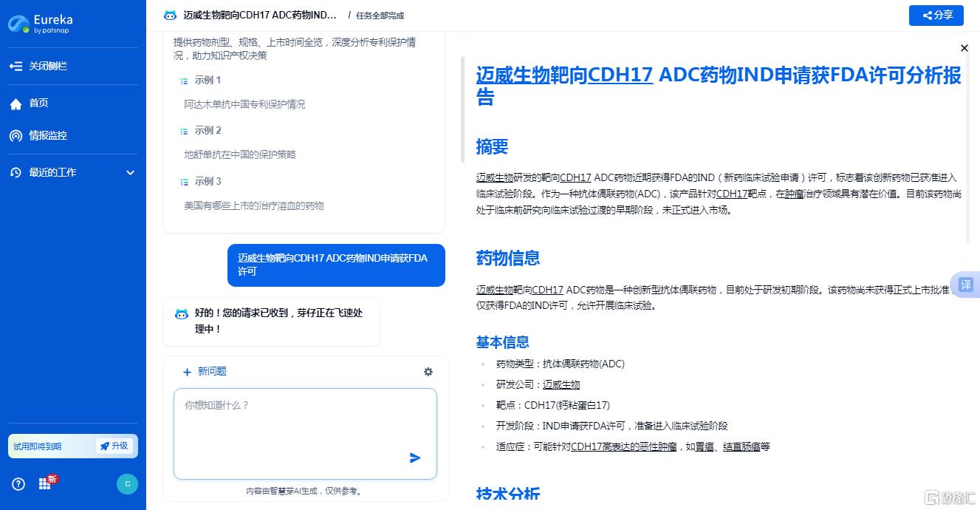
Task: Click the 新问题 plus button
Action: (x=204, y=372)
